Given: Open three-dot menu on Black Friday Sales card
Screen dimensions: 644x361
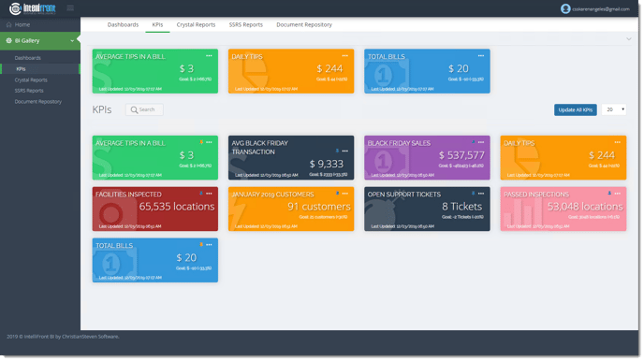Looking at the screenshot, I should click(x=481, y=142).
